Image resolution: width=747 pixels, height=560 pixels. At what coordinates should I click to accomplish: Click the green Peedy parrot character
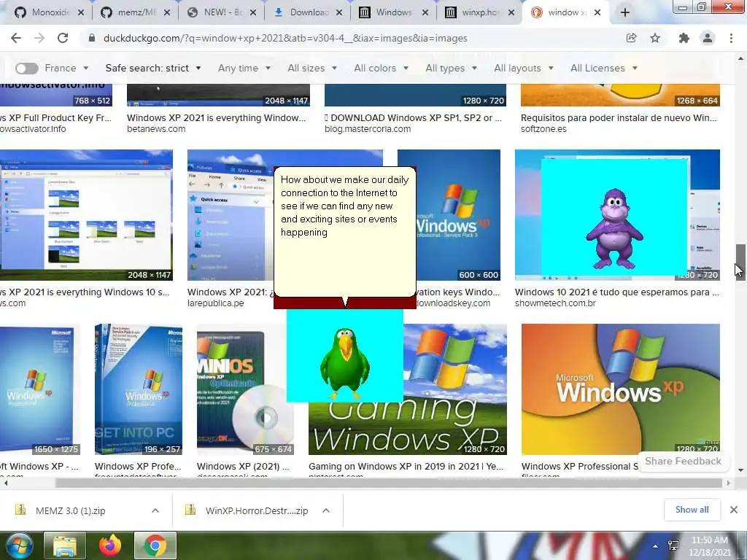pos(344,363)
